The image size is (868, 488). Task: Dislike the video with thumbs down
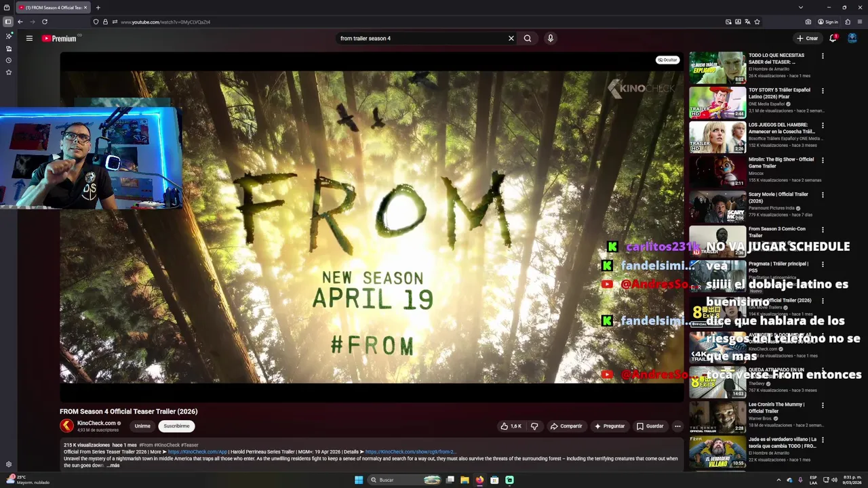tap(534, 426)
